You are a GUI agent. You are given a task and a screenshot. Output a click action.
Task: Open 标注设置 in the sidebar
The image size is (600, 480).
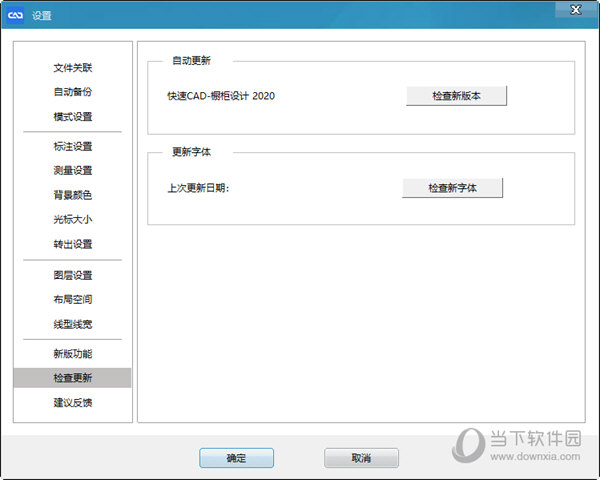(73, 146)
